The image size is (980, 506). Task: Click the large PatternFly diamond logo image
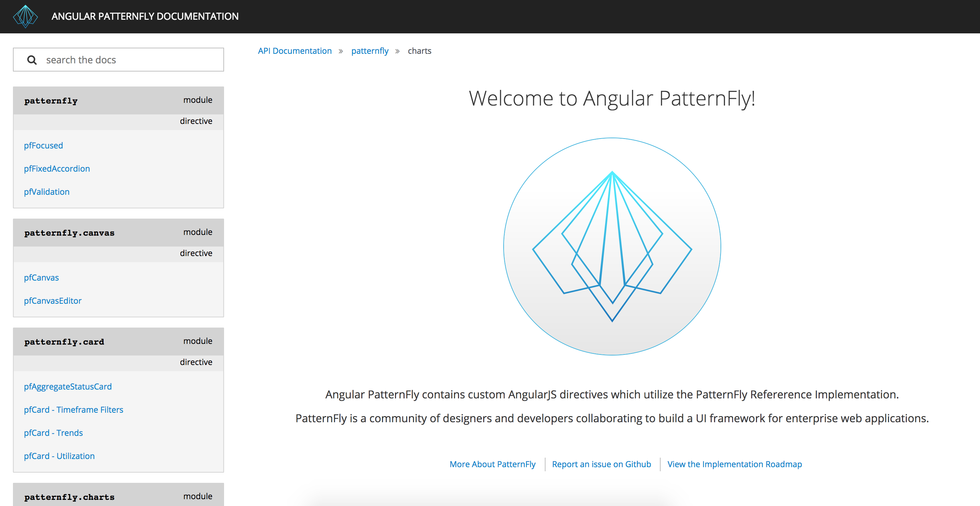(x=612, y=247)
